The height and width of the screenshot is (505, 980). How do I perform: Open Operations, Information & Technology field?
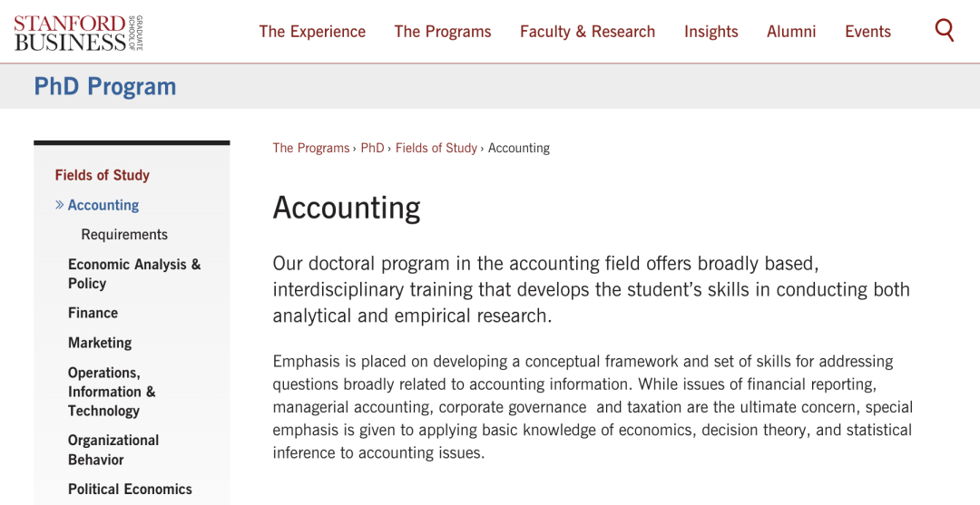(112, 392)
